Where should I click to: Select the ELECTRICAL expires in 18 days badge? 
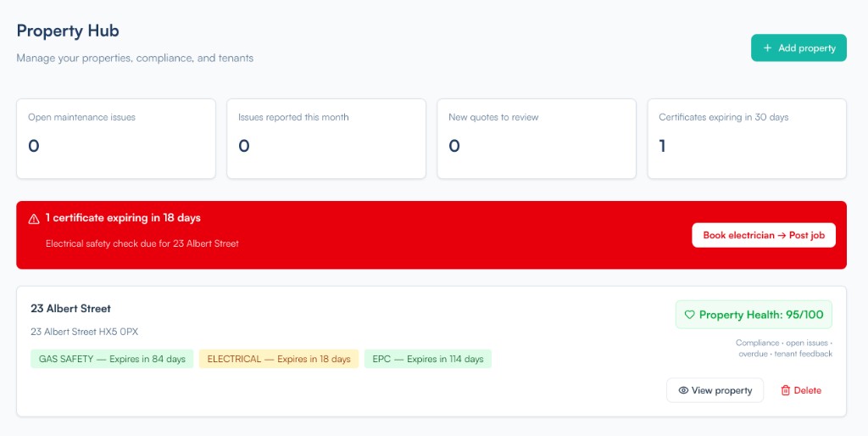(x=279, y=359)
